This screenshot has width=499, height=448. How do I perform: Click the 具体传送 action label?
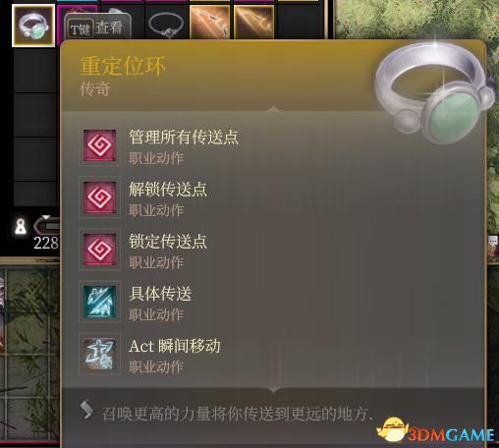tap(160, 294)
